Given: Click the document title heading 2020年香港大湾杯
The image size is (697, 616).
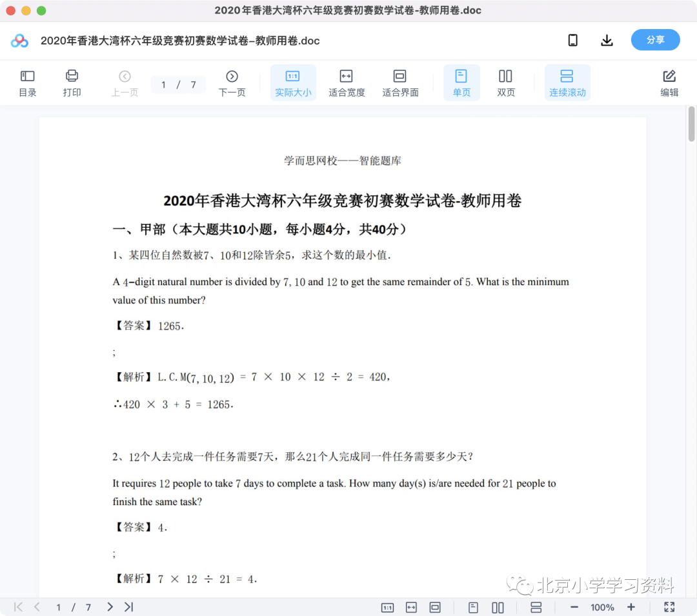Looking at the screenshot, I should coord(342,201).
